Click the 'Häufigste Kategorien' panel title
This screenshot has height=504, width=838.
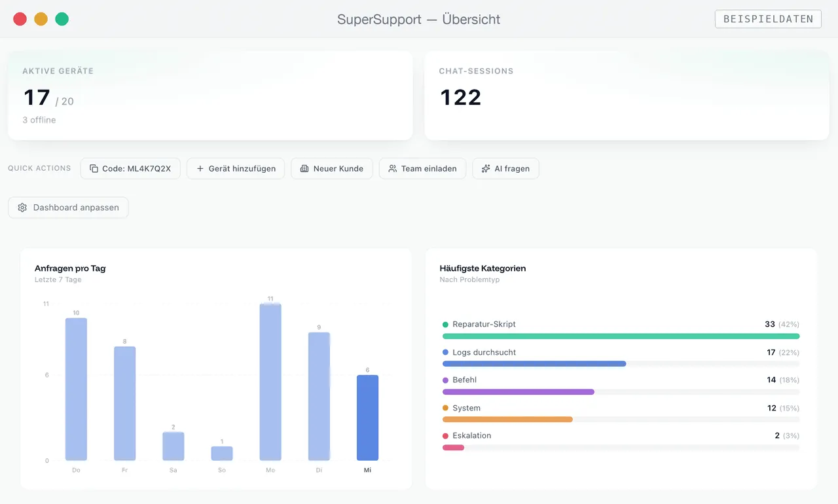(483, 268)
